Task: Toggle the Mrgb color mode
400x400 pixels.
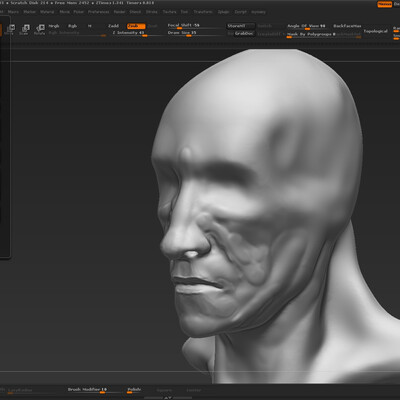Action: click(54, 26)
